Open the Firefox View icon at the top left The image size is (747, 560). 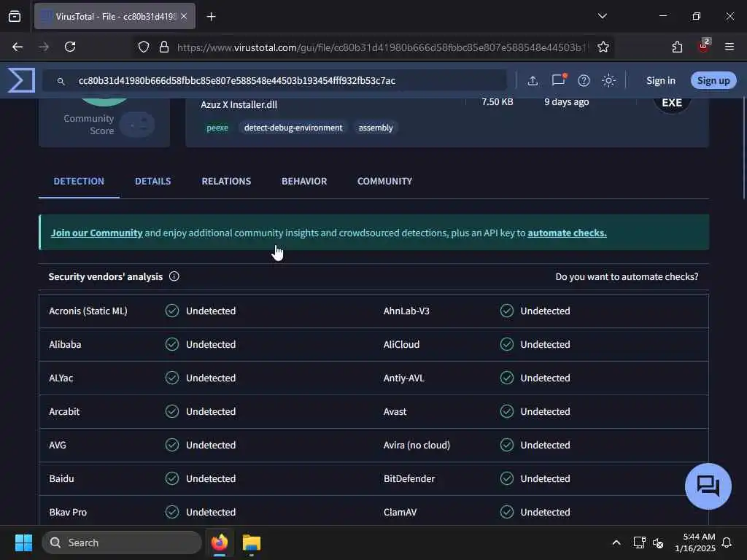pos(15,16)
